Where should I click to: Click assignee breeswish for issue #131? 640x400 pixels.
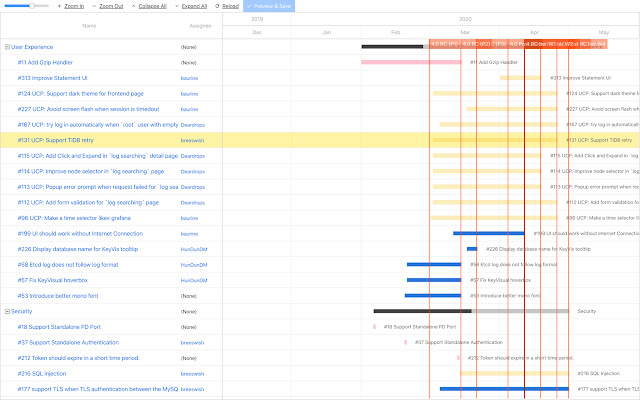click(x=192, y=140)
